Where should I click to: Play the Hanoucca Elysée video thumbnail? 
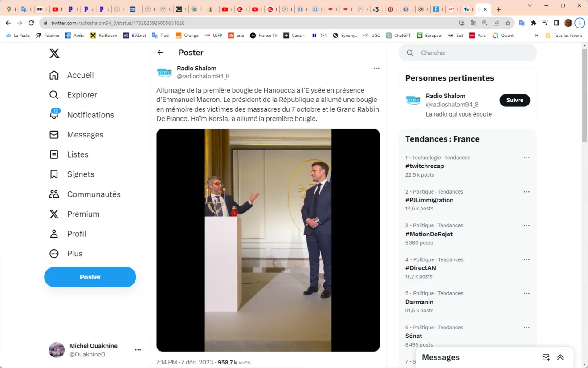(x=268, y=240)
